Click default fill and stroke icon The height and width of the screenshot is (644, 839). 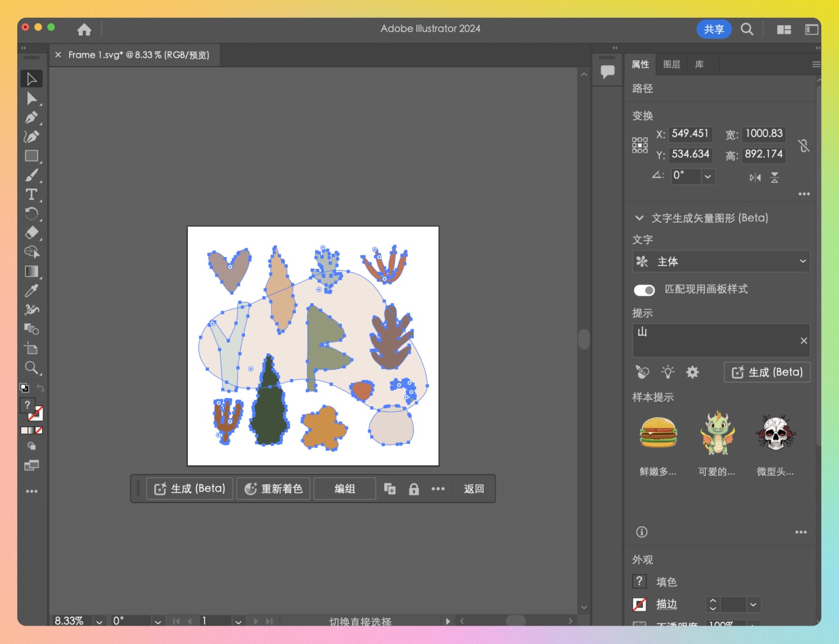(24, 388)
